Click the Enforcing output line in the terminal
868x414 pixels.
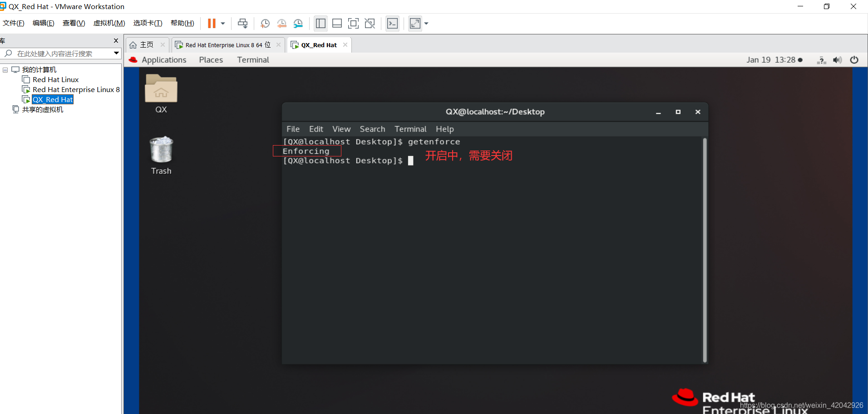(306, 151)
